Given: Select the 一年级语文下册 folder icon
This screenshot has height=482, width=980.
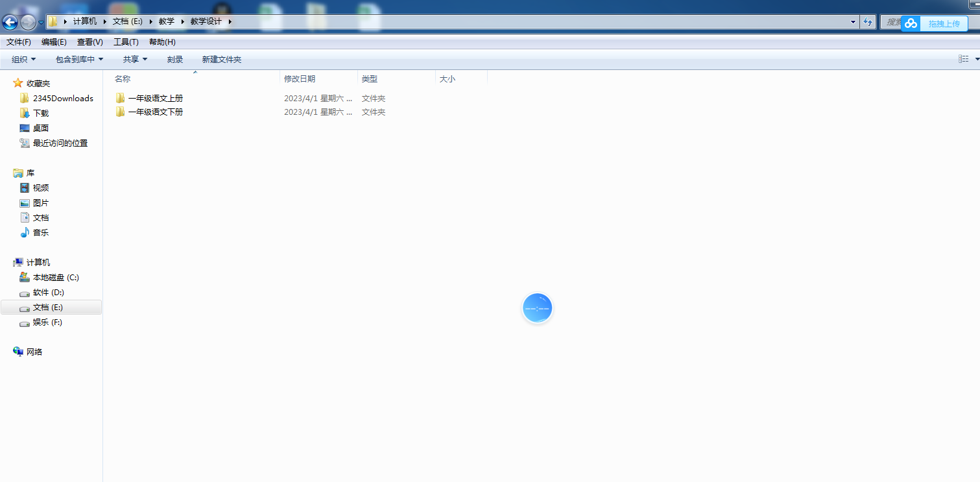Looking at the screenshot, I should [x=120, y=112].
